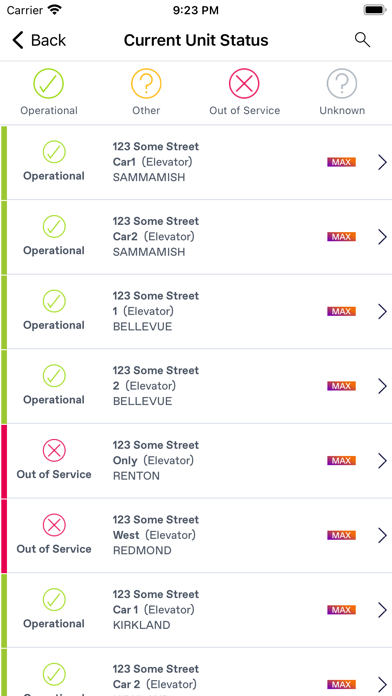Filter by Out of Service status

pos(245,83)
